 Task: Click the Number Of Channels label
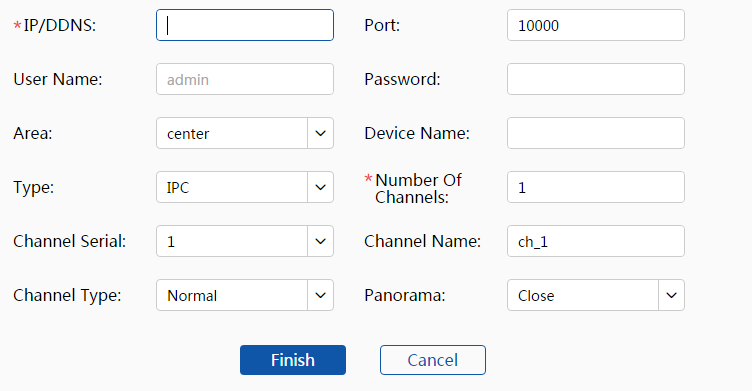click(x=418, y=189)
